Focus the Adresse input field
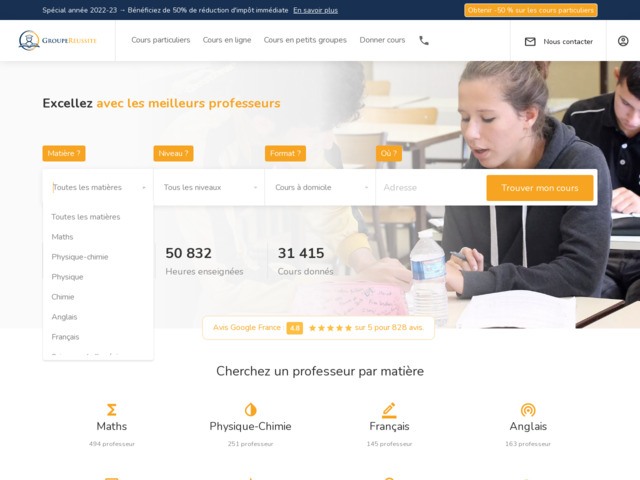The image size is (640, 480). (x=431, y=188)
